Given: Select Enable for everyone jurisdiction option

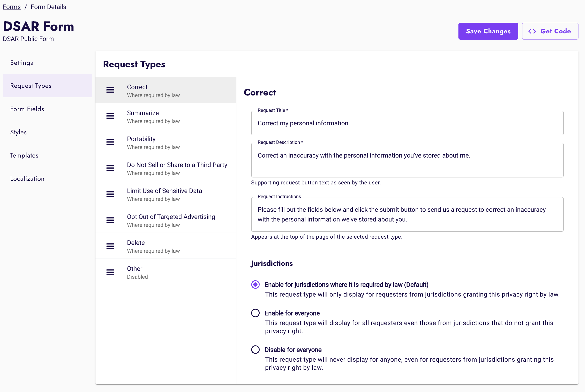Looking at the screenshot, I should (x=255, y=313).
